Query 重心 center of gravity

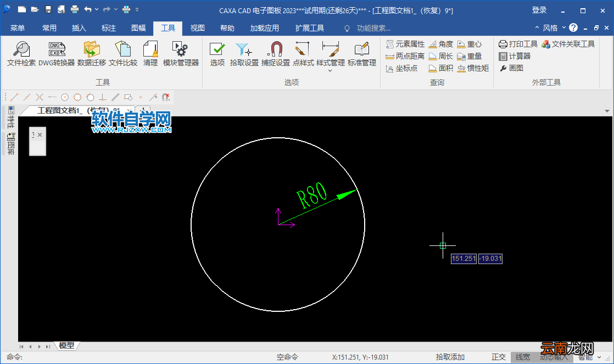tap(469, 44)
